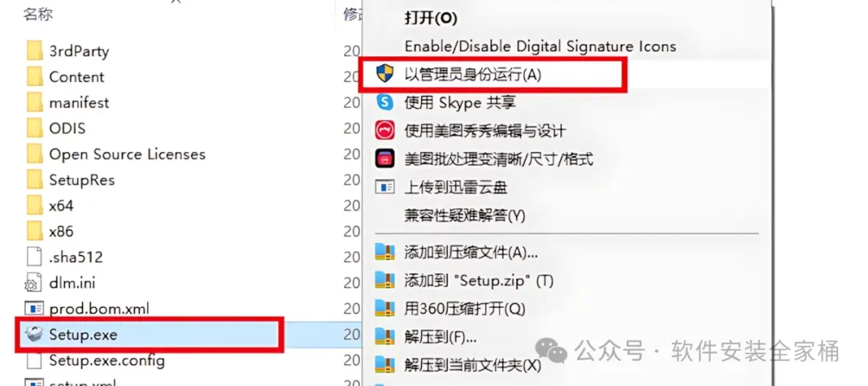This screenshot has height=386, width=868.
Task: Select the Setup.exe.config file
Action: 107,360
